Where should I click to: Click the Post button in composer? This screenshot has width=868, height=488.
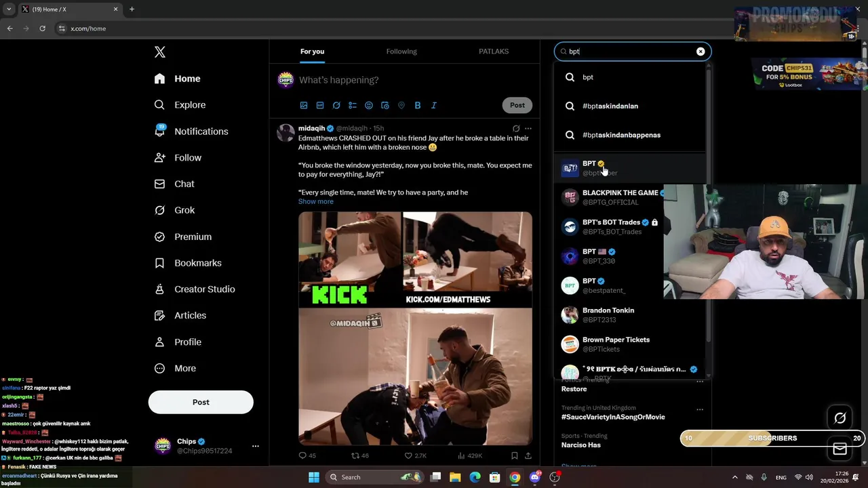click(517, 105)
